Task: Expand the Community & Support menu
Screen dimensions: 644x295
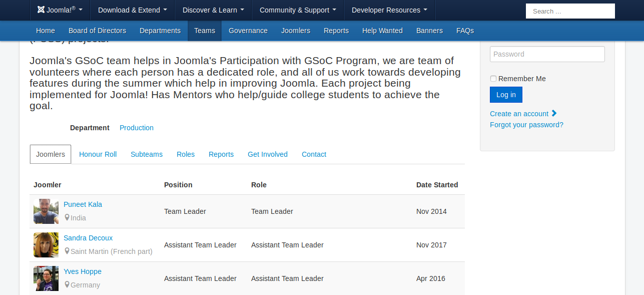Action: (x=298, y=10)
